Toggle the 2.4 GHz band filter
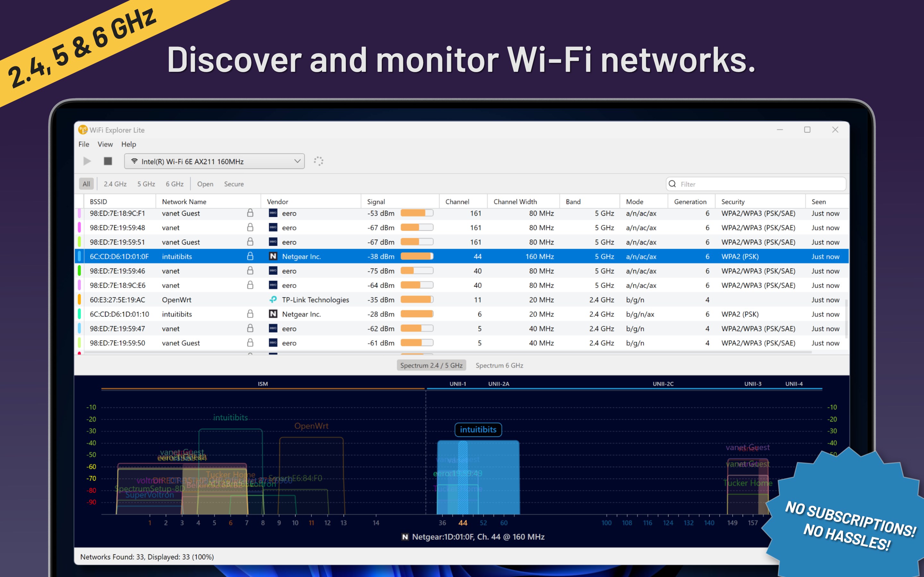 pyautogui.click(x=115, y=184)
